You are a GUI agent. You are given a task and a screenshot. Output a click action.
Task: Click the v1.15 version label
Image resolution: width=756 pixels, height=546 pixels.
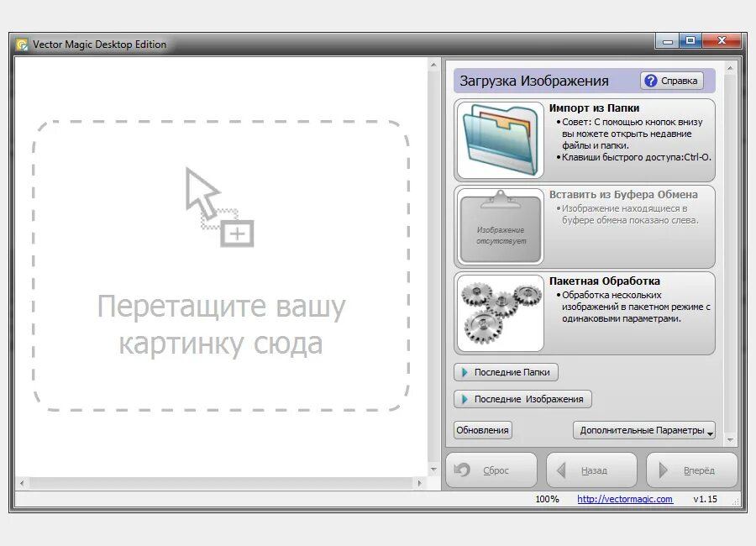pos(705,499)
